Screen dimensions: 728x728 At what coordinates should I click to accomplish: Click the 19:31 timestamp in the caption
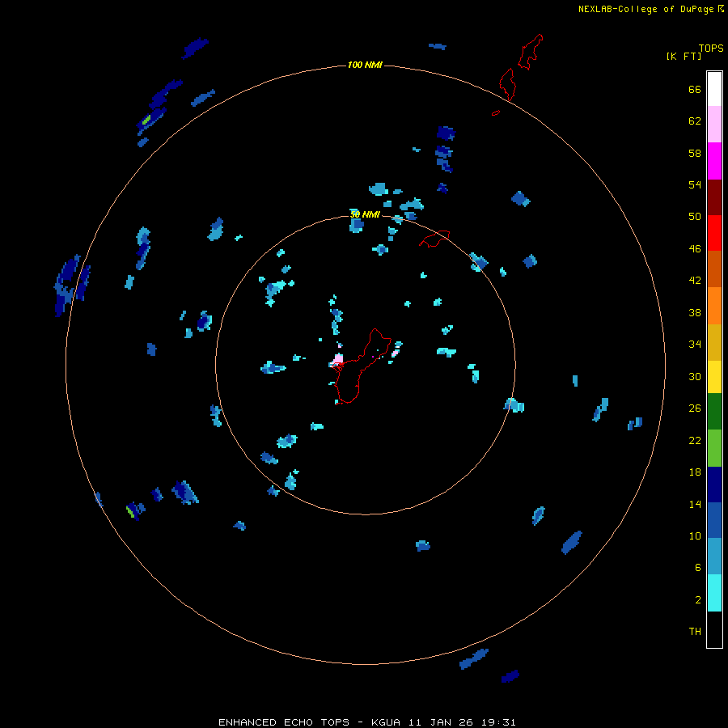[499, 722]
